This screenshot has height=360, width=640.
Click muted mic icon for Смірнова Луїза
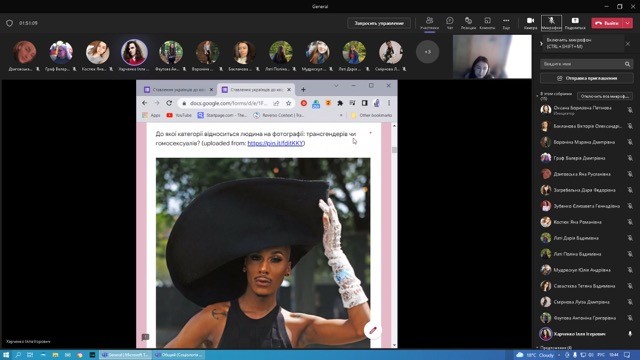point(630,302)
